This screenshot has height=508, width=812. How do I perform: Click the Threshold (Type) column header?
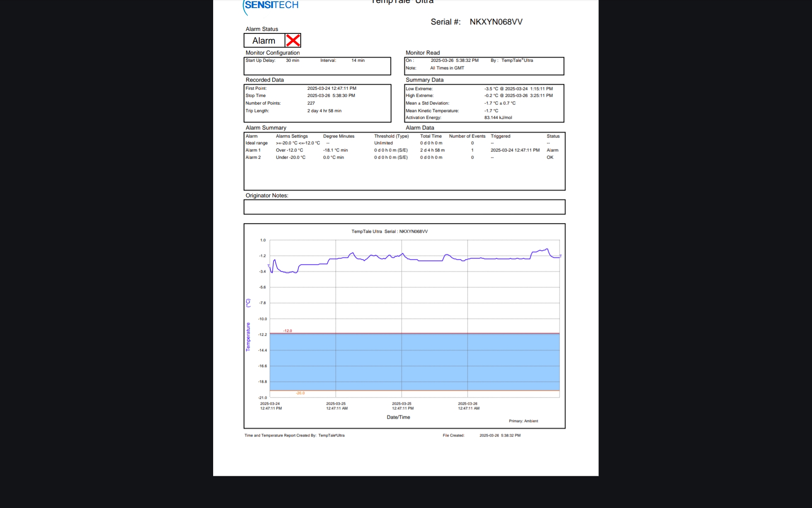tap(391, 136)
